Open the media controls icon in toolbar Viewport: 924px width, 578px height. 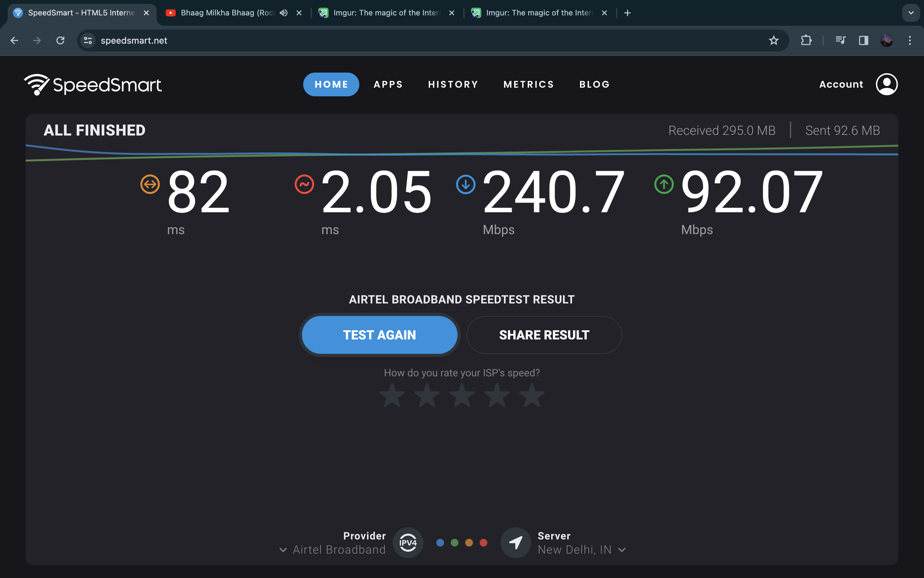click(x=840, y=40)
